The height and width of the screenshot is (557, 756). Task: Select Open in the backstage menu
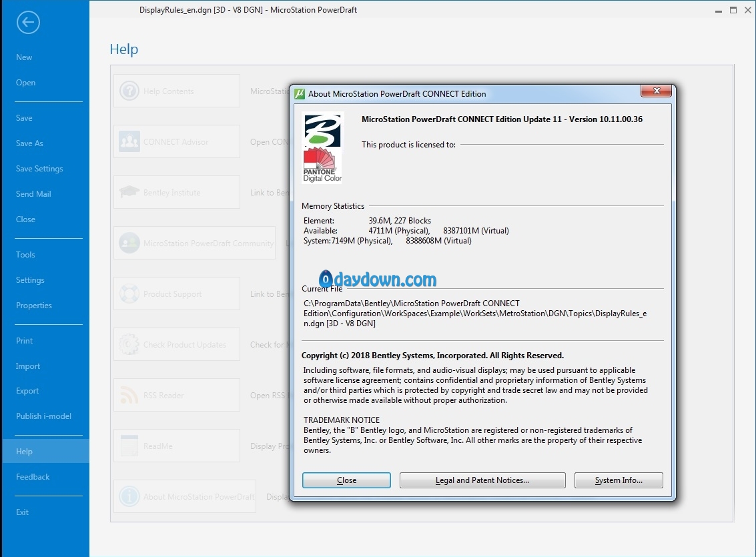pos(25,83)
